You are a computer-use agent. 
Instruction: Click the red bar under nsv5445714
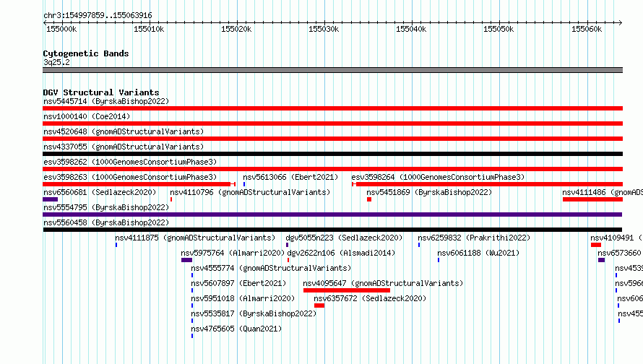[332, 108]
